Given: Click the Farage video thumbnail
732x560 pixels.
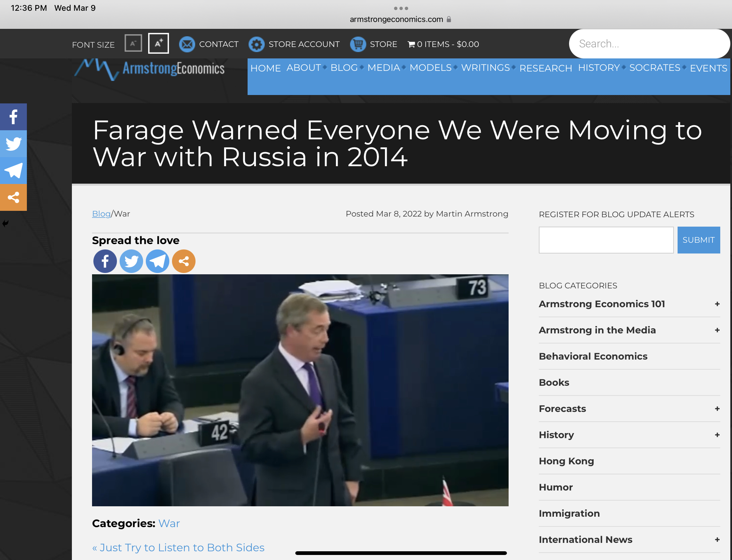Looking at the screenshot, I should [x=300, y=390].
